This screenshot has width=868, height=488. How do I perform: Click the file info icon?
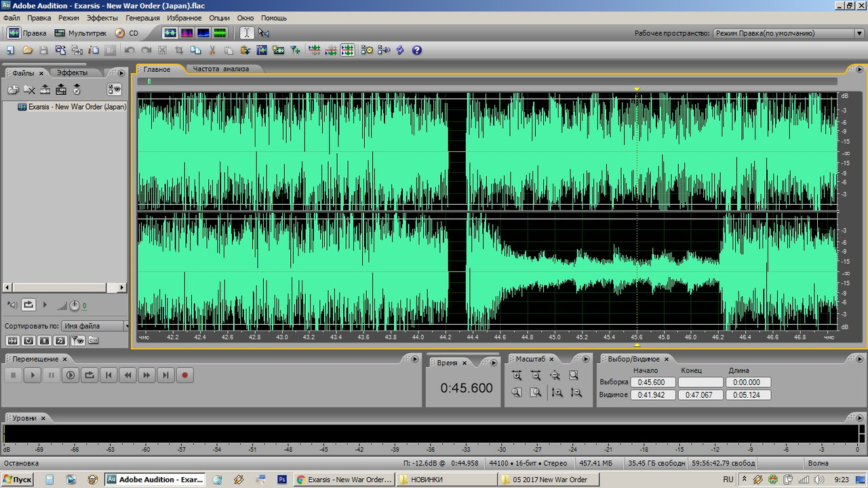[x=94, y=50]
